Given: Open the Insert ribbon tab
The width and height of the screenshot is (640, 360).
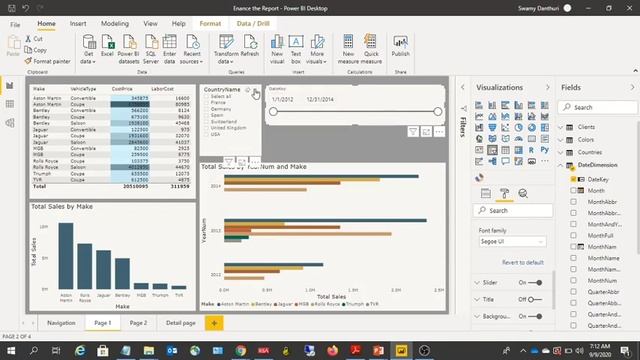Looking at the screenshot, I should [x=78, y=24].
